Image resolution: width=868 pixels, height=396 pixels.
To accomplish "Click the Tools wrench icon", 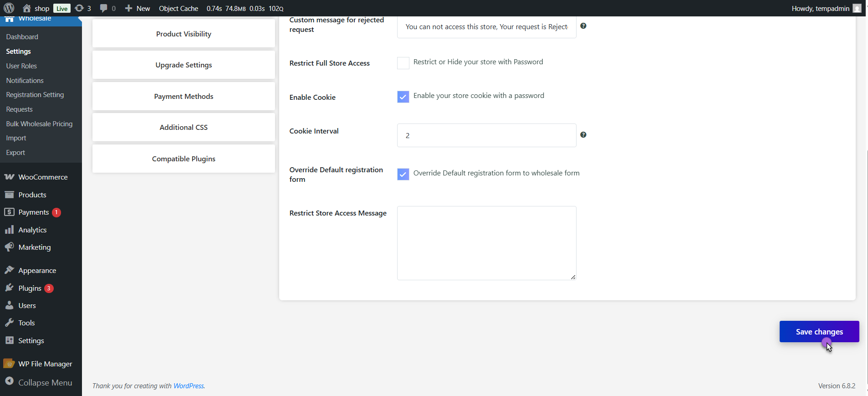I will (9, 323).
